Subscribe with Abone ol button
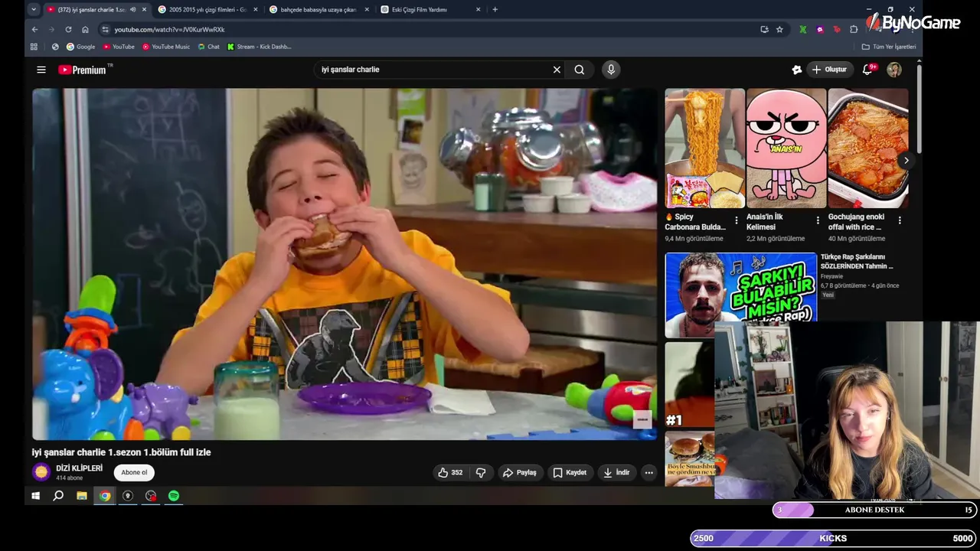 point(134,473)
